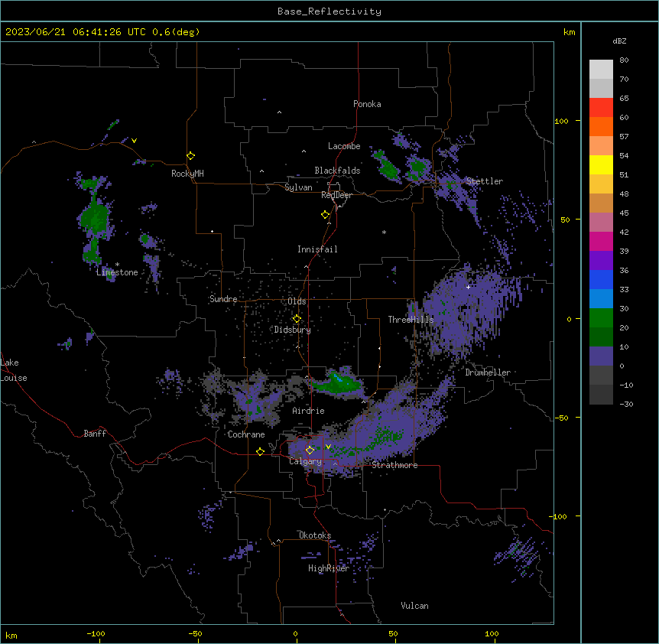The width and height of the screenshot is (659, 644).
Task: Click the large green echo north of Limestone
Action: (96, 219)
